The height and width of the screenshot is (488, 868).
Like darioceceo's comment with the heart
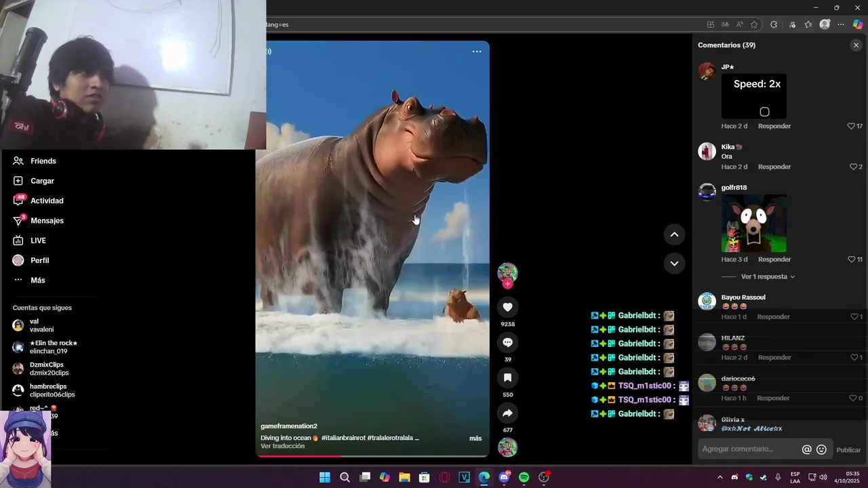[x=853, y=398]
